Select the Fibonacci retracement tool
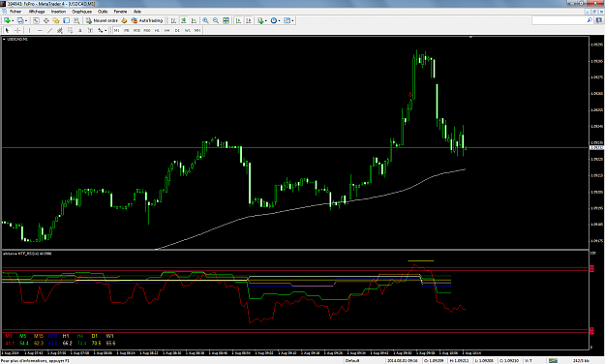The height and width of the screenshot is (364, 605). [x=71, y=30]
